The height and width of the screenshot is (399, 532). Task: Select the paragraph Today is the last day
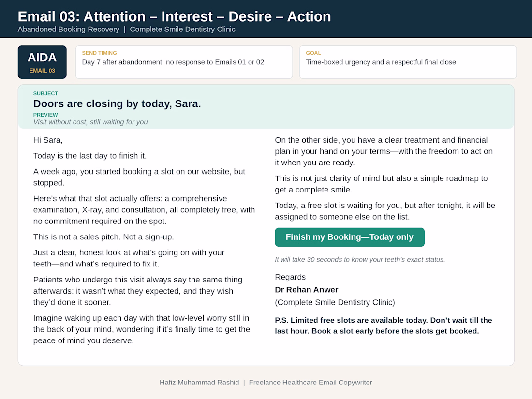click(x=90, y=156)
